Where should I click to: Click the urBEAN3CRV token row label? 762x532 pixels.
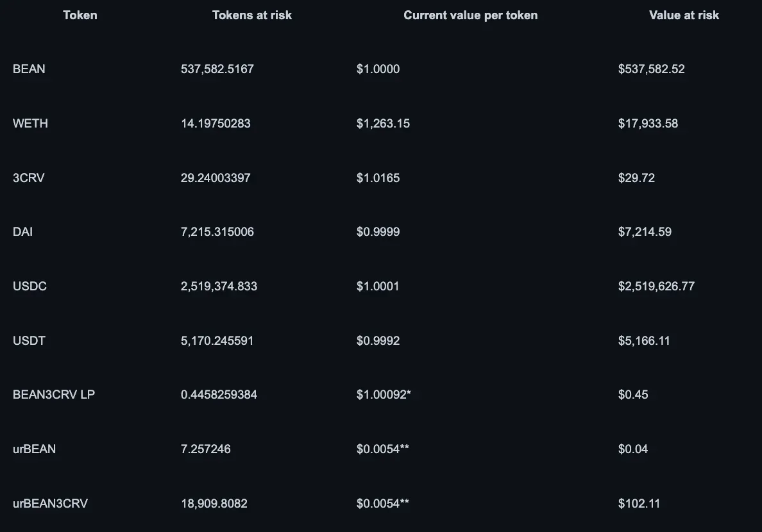tap(50, 503)
